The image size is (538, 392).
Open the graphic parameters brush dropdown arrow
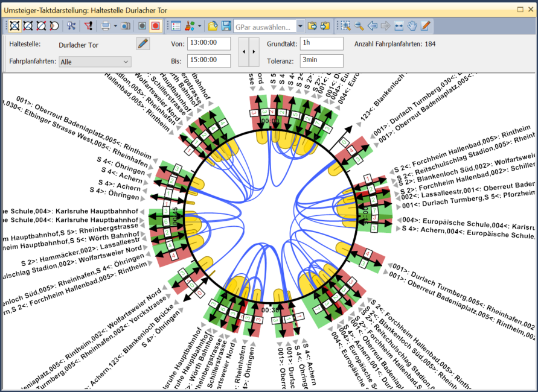tap(199, 26)
